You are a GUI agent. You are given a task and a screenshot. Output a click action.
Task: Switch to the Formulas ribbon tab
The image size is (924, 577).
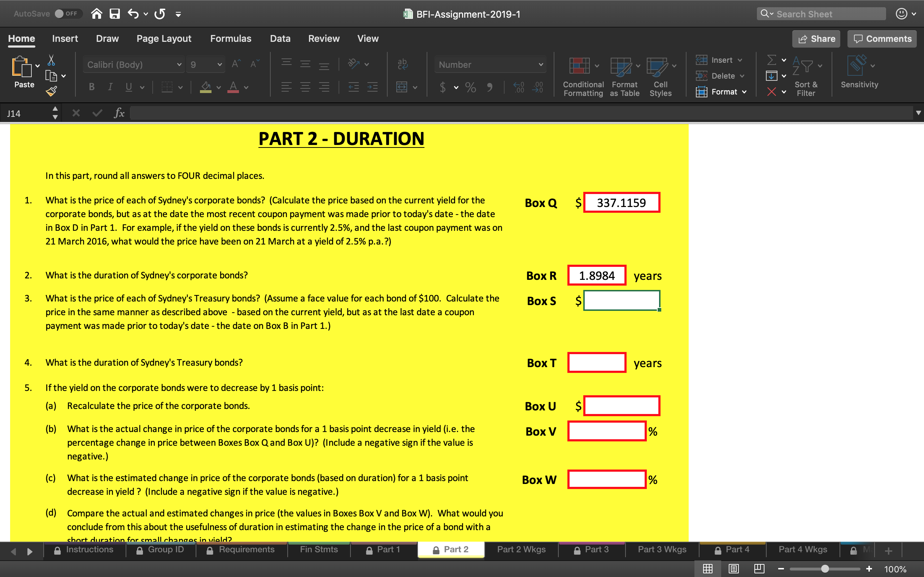231,38
